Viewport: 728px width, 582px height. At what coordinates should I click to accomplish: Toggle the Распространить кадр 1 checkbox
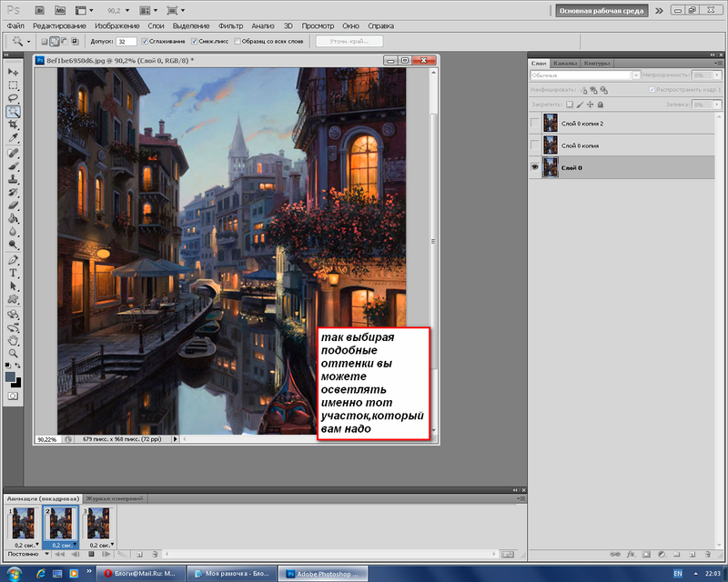(652, 90)
